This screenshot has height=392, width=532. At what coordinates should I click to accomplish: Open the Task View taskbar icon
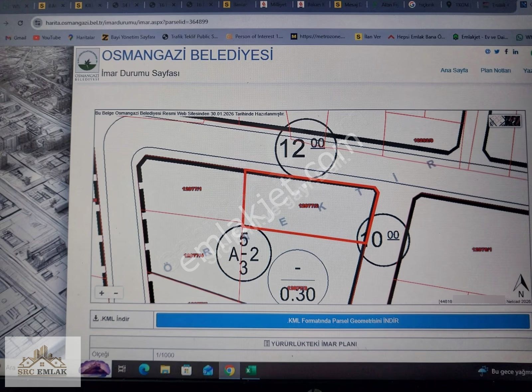[122, 369]
